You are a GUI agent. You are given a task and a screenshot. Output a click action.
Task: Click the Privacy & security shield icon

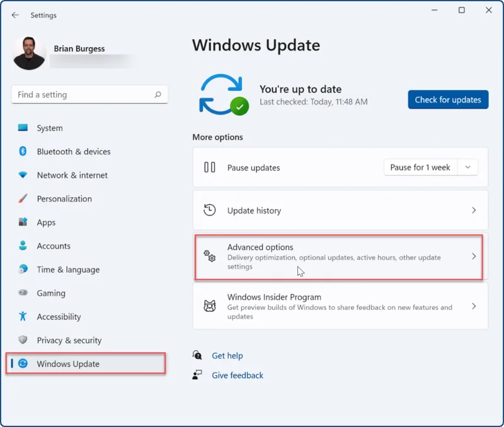[x=23, y=339]
